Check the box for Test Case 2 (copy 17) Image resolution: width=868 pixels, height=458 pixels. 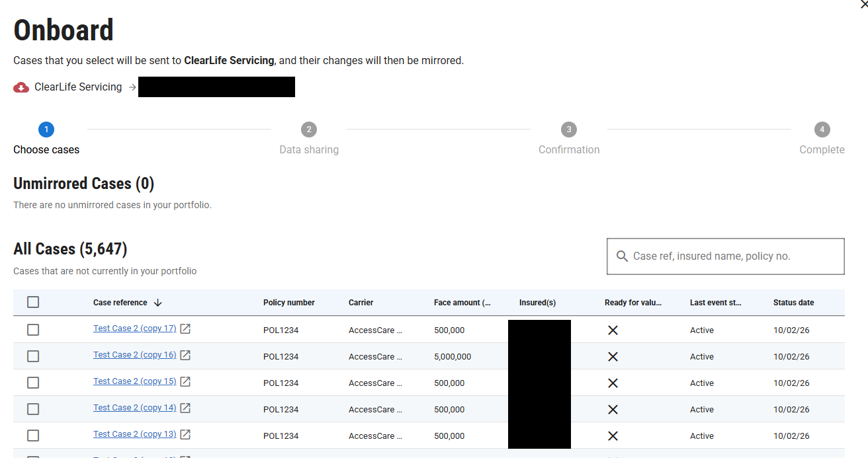click(33, 330)
